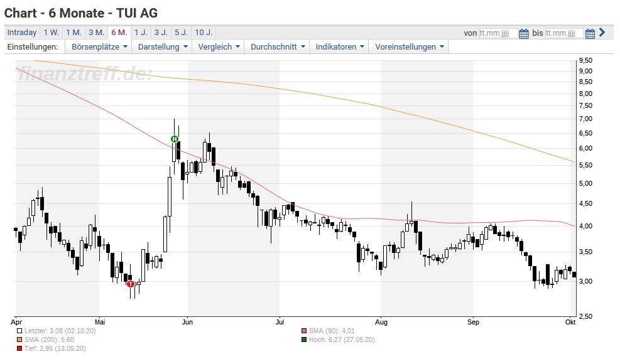Click the 'Sep' x-axis month label
This screenshot has width=620, height=364.
point(473,322)
